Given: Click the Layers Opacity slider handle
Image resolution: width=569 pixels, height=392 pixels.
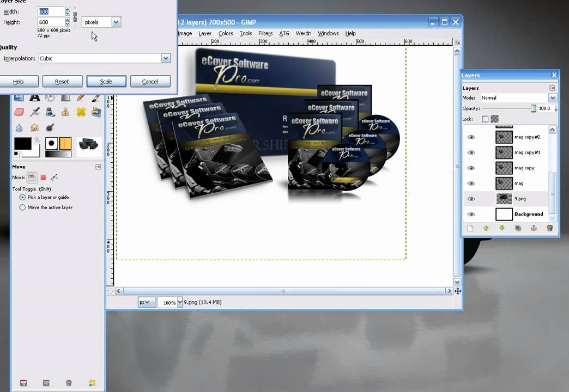Looking at the screenshot, I should point(534,108).
